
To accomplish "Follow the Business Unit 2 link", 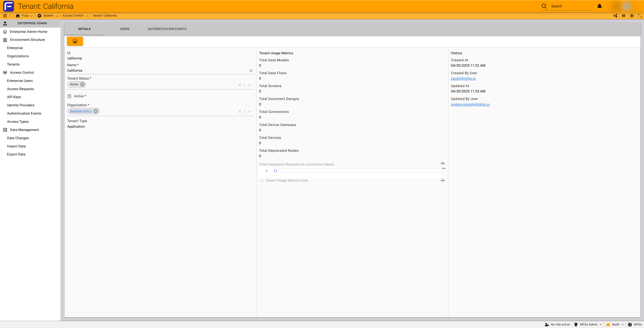I will click(80, 111).
